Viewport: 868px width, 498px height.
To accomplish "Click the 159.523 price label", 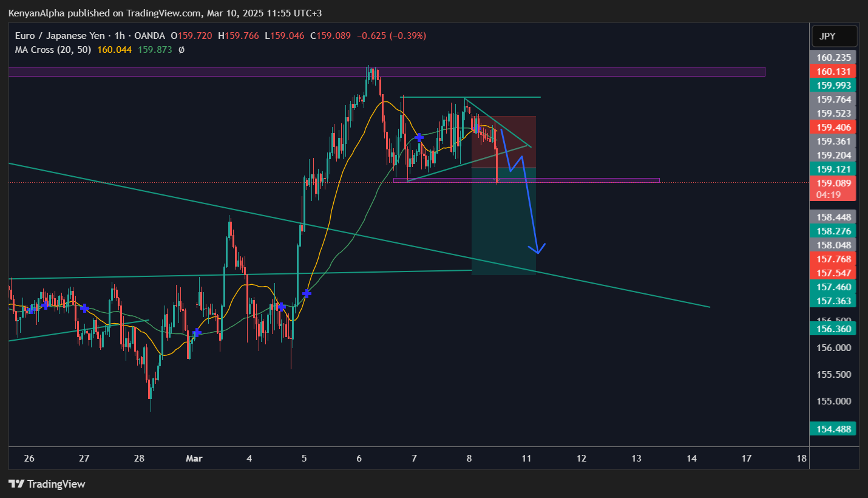I will (833, 113).
